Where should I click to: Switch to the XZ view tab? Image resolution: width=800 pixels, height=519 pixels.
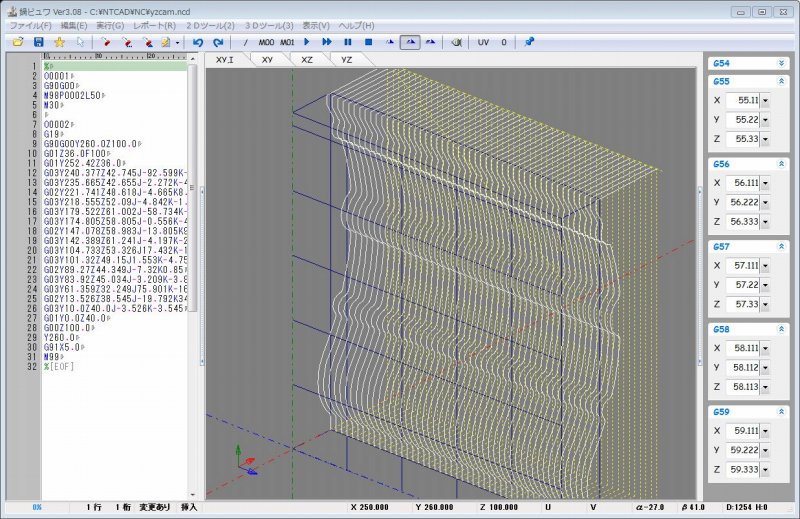[x=307, y=60]
